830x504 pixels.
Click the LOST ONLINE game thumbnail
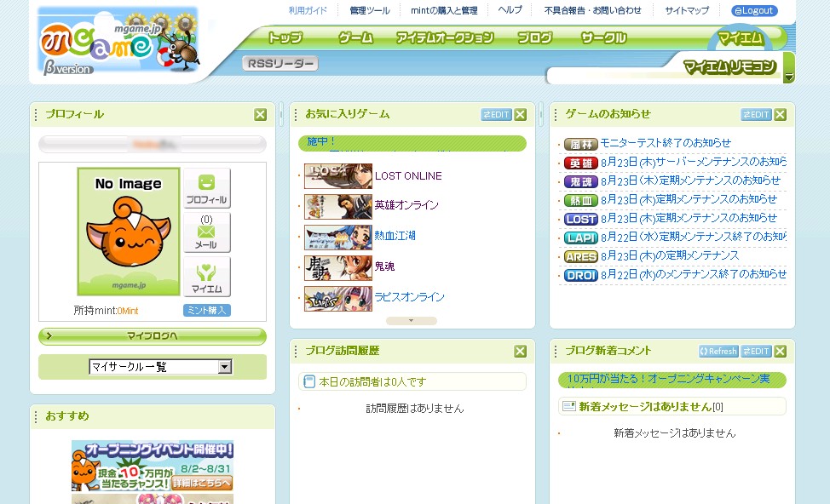pos(337,176)
